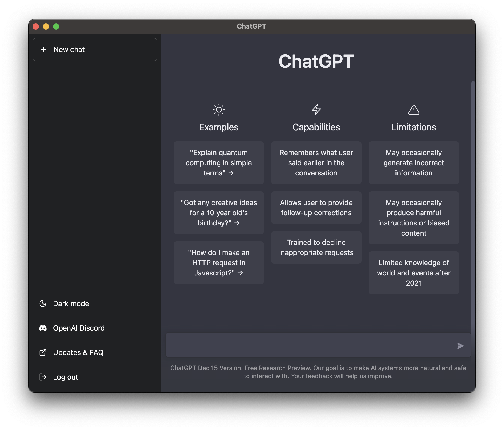The height and width of the screenshot is (430, 504).
Task: Click the Capabilities lightning bolt icon
Action: point(316,109)
